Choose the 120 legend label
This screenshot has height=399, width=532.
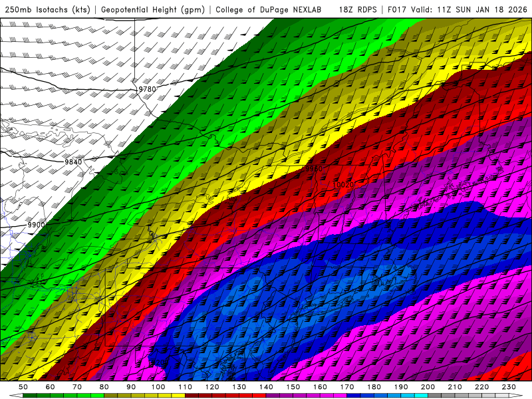212,387
